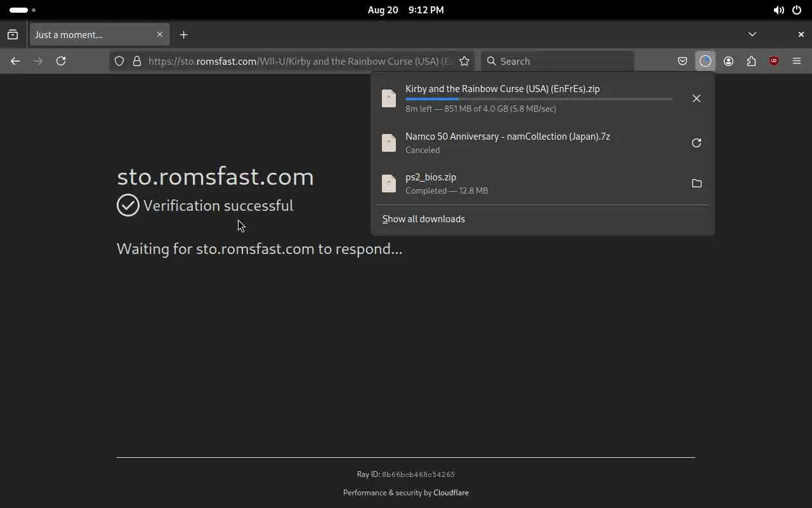Image resolution: width=812 pixels, height=508 pixels.
Task: Open a new tab with plus
Action: [183, 34]
